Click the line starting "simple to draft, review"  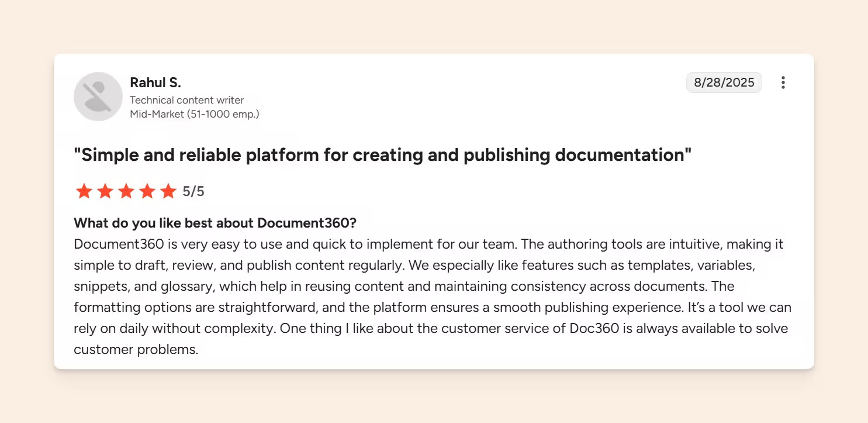pyautogui.click(x=415, y=265)
